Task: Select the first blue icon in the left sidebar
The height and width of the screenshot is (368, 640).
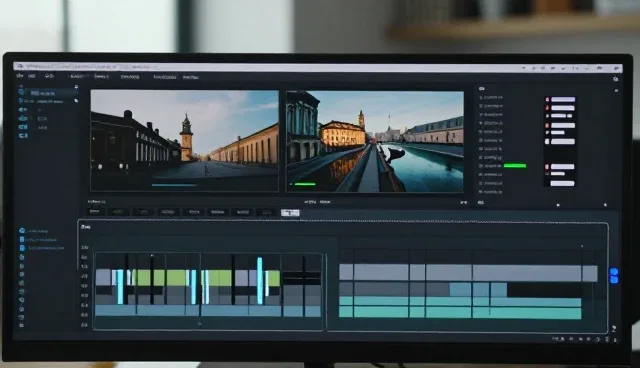Action: pyautogui.click(x=21, y=92)
